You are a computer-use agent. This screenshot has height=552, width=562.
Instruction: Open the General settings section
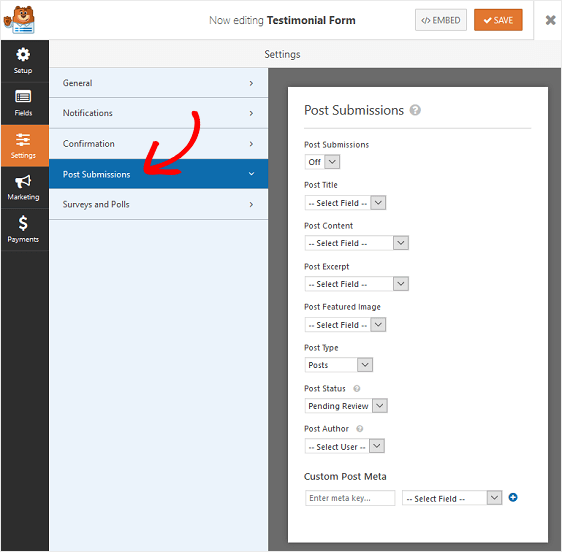click(x=158, y=83)
